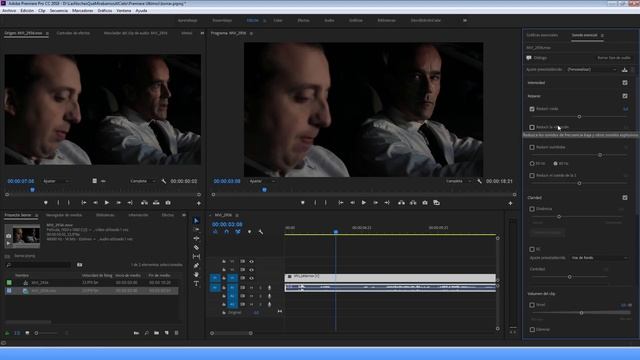This screenshot has height=360, width=640.
Task: Toggle the Dinámica checkbox
Action: (x=532, y=209)
